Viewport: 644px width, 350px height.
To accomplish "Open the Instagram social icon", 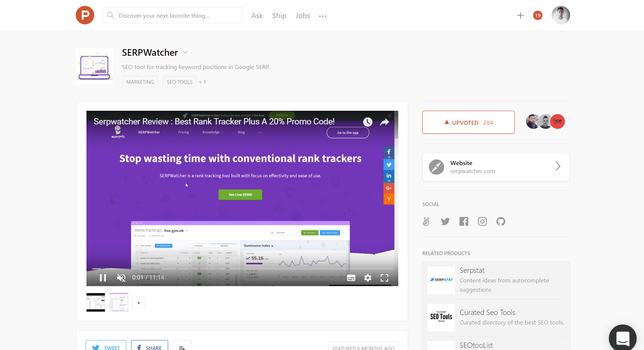I will 482,222.
